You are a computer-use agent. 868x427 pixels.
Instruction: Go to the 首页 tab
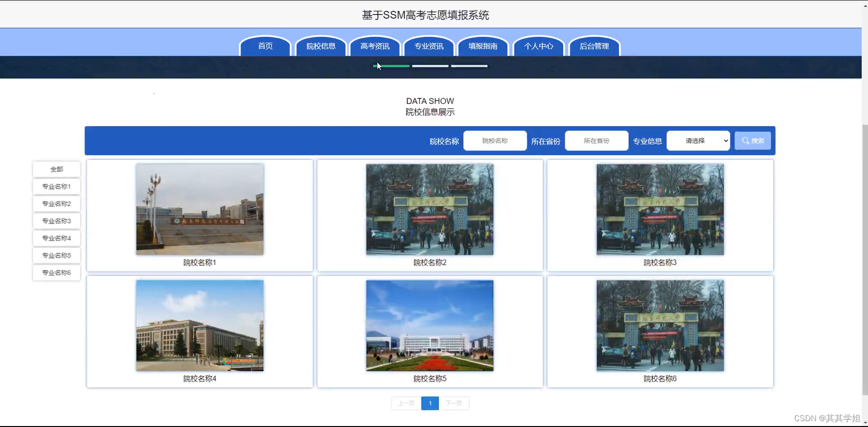click(265, 46)
